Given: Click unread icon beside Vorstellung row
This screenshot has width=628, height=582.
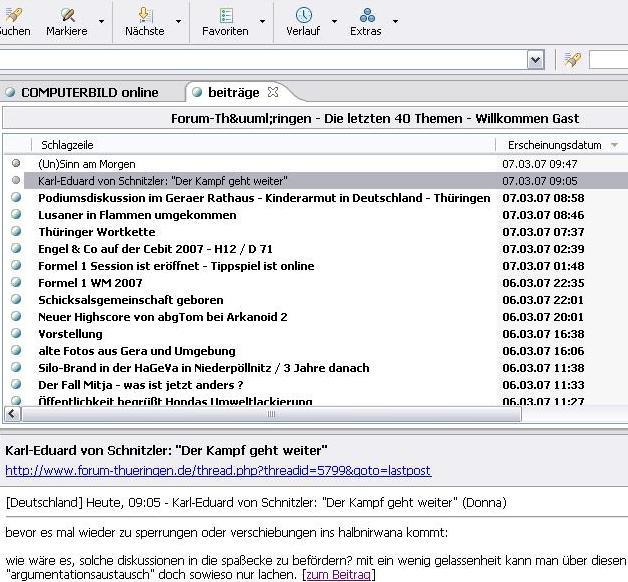Looking at the screenshot, I should tap(16, 333).
